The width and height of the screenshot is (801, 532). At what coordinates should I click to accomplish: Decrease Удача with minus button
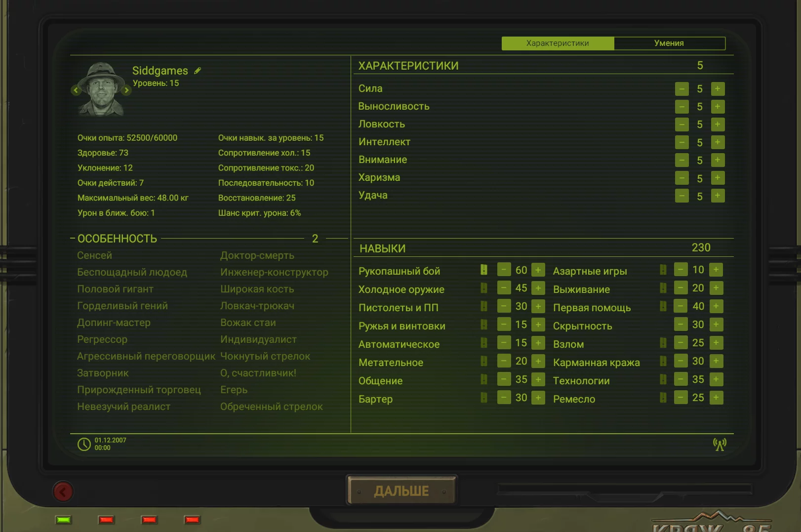[682, 196]
